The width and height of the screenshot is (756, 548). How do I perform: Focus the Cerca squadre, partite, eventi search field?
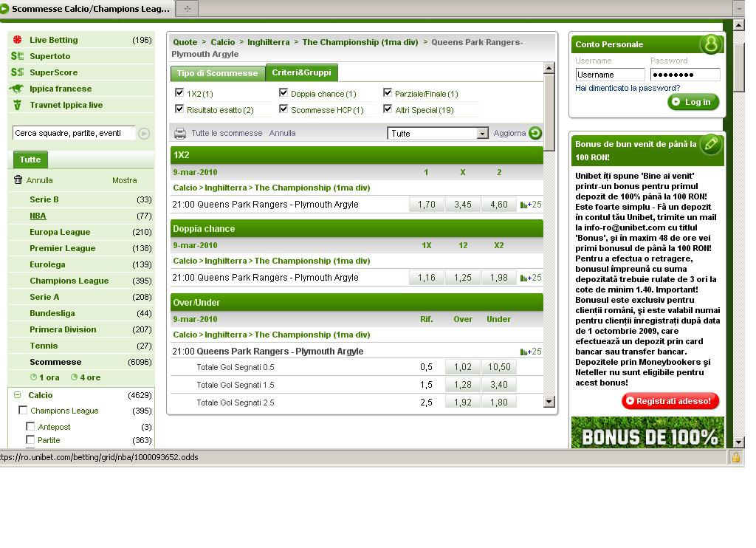74,133
